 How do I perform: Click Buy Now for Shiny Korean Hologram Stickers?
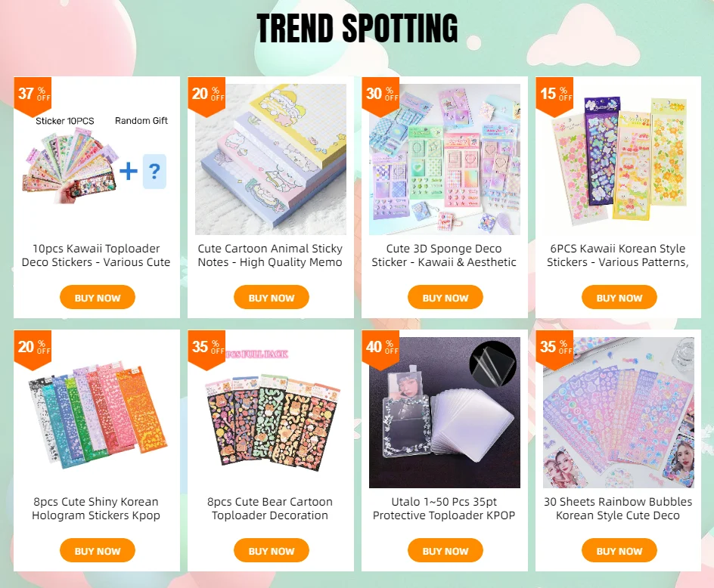(98, 551)
